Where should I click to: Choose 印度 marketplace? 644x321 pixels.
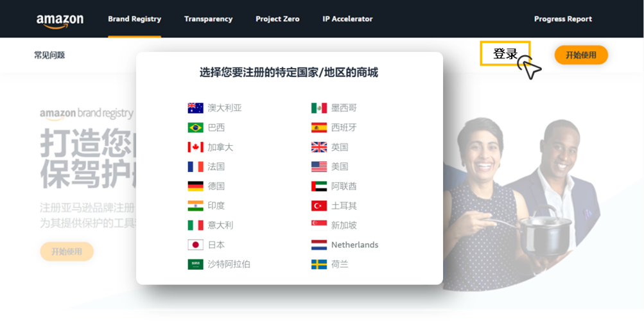[x=216, y=205]
